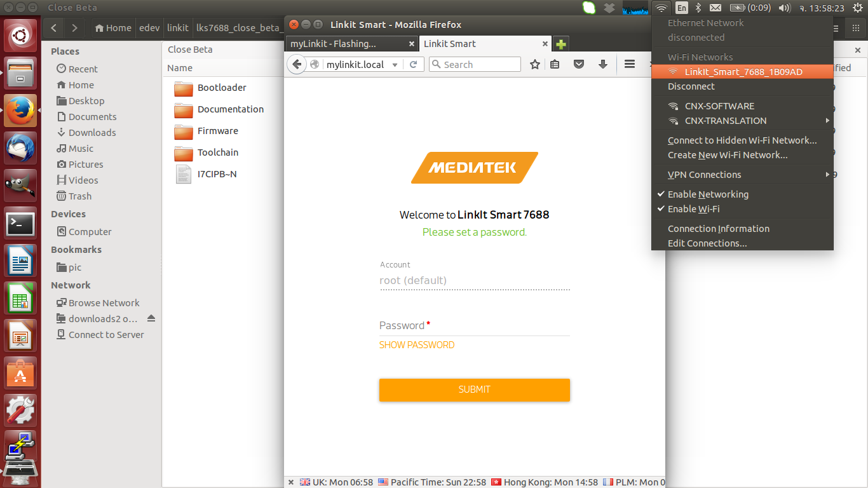
Task: Go forward in the Files window
Action: tap(75, 28)
